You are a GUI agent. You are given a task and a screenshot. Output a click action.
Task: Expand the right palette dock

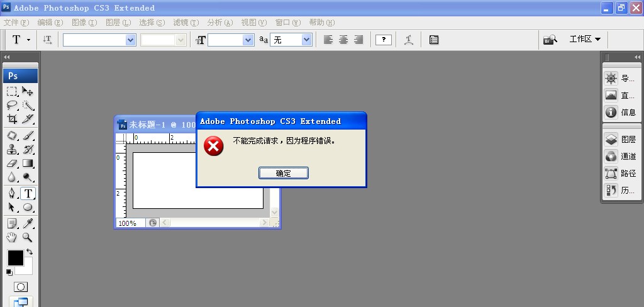[638, 57]
